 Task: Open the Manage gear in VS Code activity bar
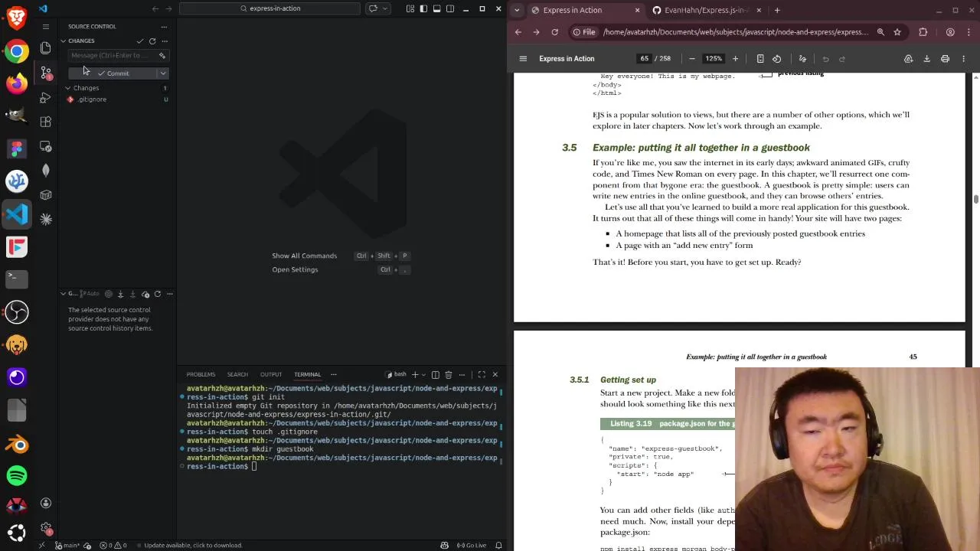click(45, 529)
